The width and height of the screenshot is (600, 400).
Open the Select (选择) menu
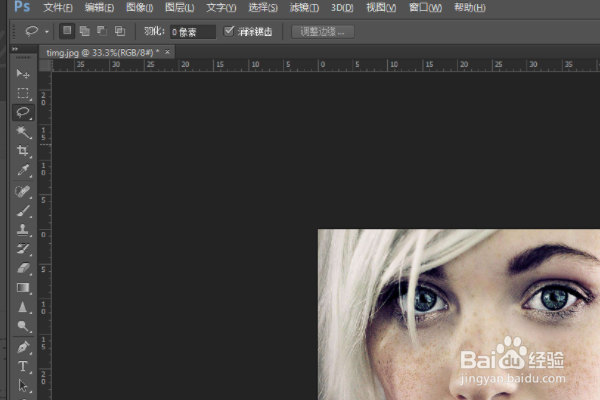coord(263,8)
